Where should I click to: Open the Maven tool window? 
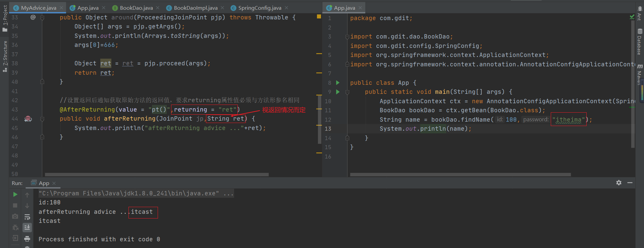(640, 74)
